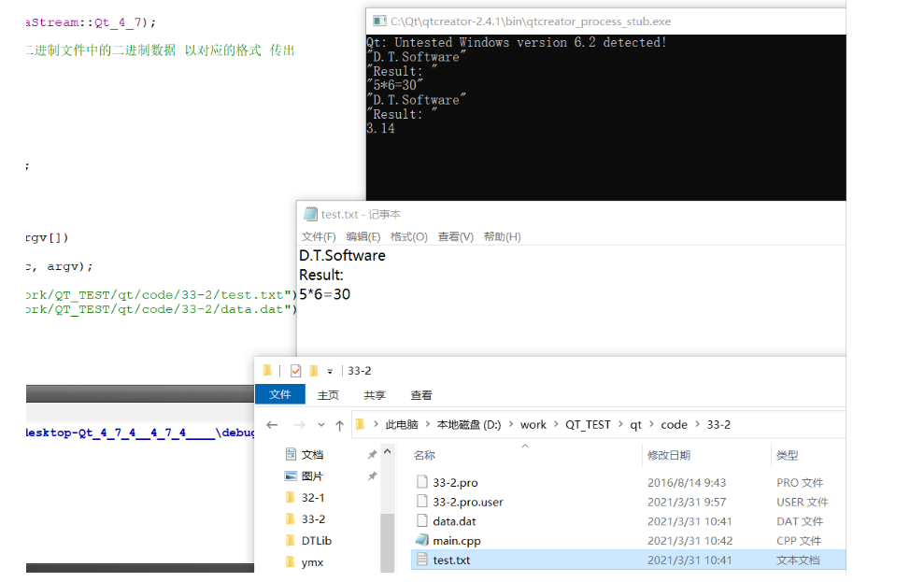Open the recent locations dropdown beside navigation arrows
924x582 pixels.
[x=320, y=424]
